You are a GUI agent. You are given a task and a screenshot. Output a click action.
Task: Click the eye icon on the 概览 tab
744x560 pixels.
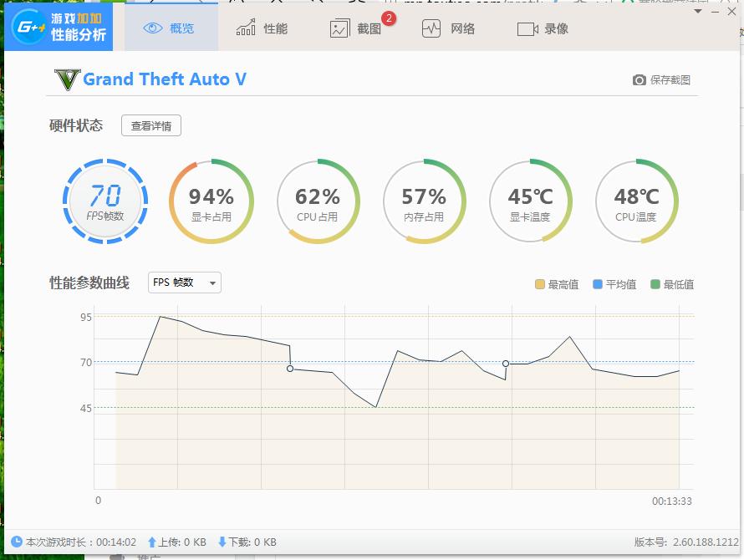[x=152, y=28]
